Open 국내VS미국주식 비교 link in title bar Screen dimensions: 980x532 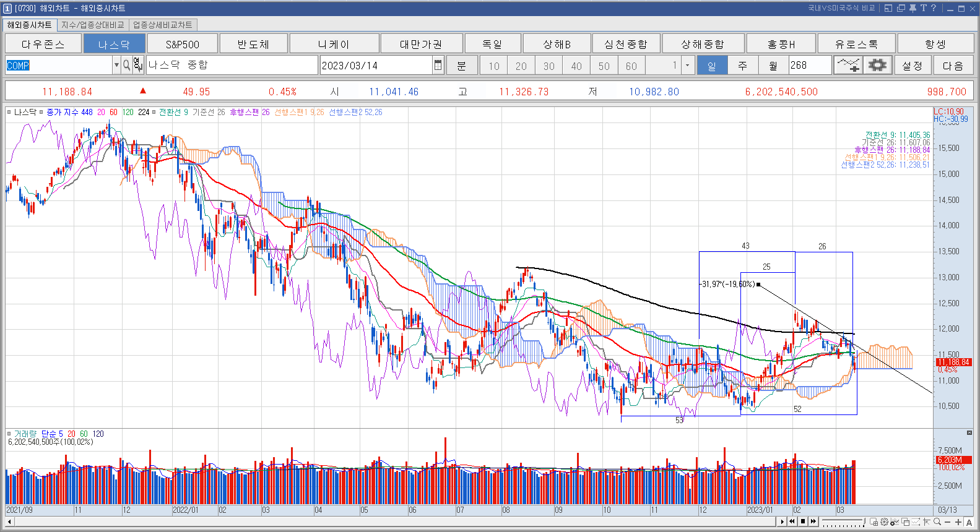(841, 8)
